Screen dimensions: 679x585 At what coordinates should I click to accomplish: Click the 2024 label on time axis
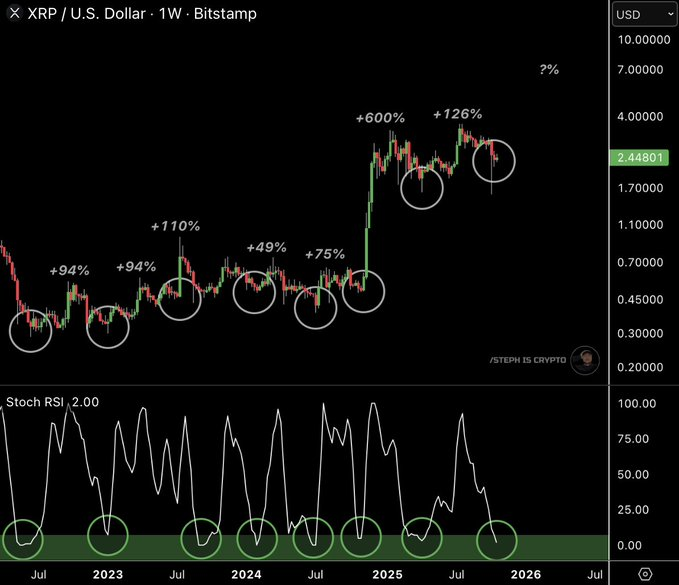pyautogui.click(x=245, y=574)
